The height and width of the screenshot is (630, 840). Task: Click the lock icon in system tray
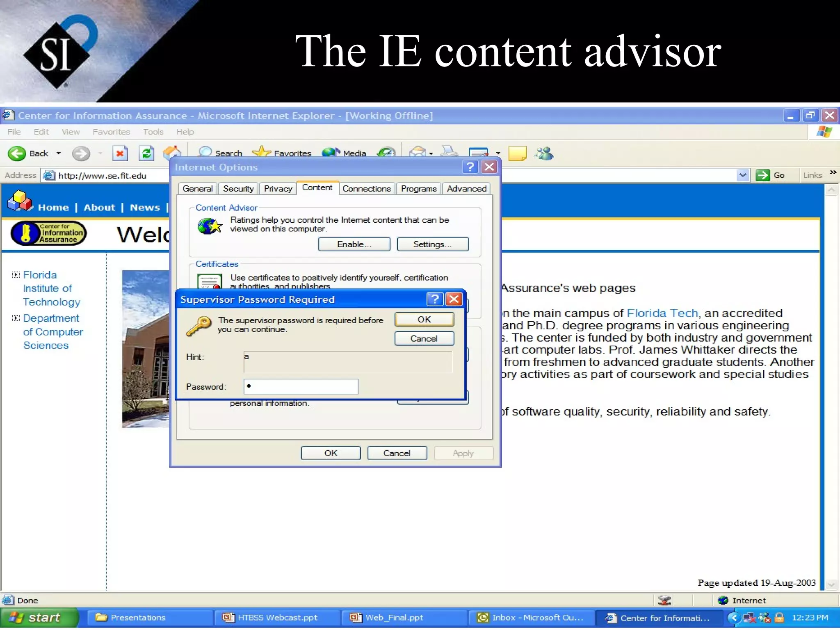click(x=779, y=618)
